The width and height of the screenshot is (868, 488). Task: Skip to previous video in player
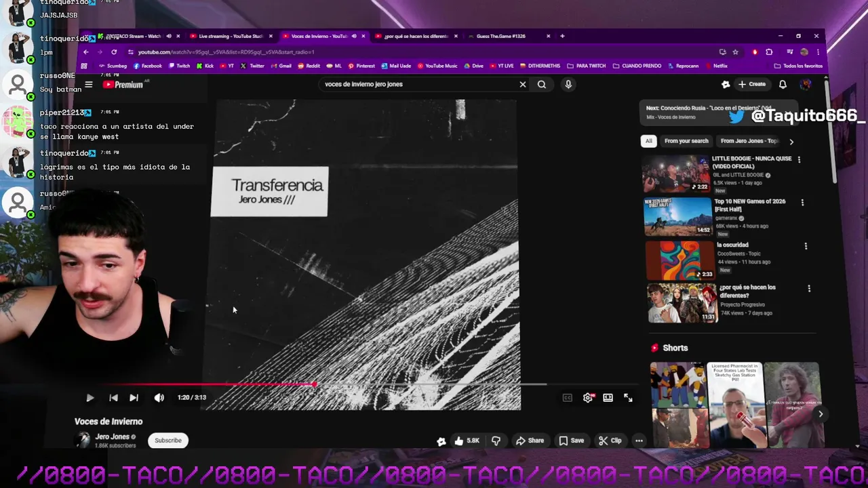point(113,398)
